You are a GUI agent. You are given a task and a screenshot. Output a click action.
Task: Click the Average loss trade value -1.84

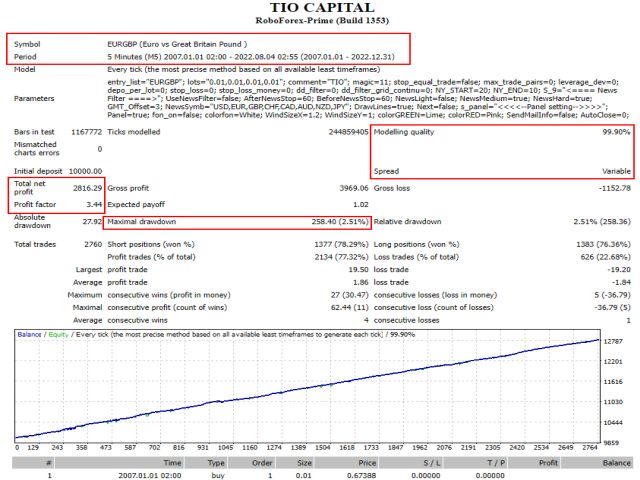pyautogui.click(x=621, y=282)
